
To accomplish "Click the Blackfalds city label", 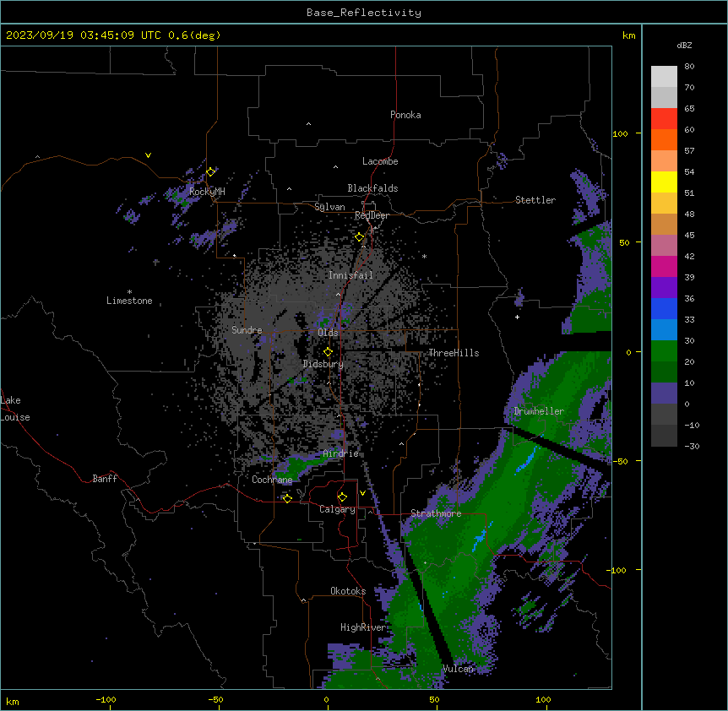I will click(372, 188).
